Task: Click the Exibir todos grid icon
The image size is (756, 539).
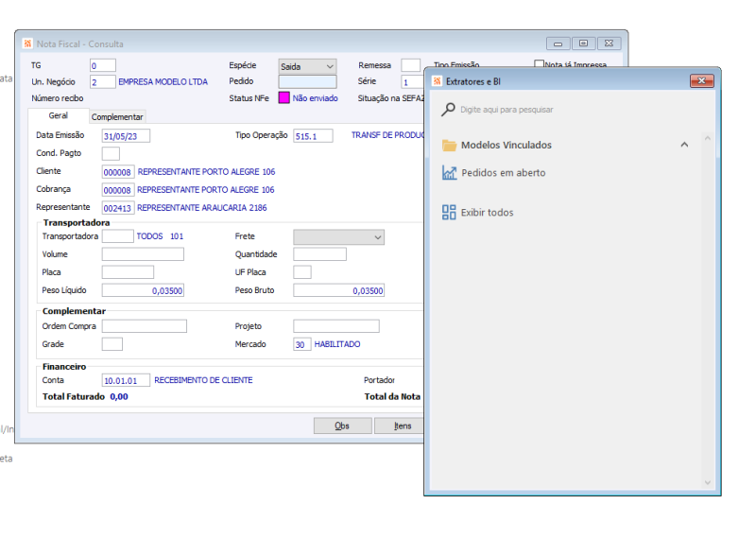Action: pos(449,213)
